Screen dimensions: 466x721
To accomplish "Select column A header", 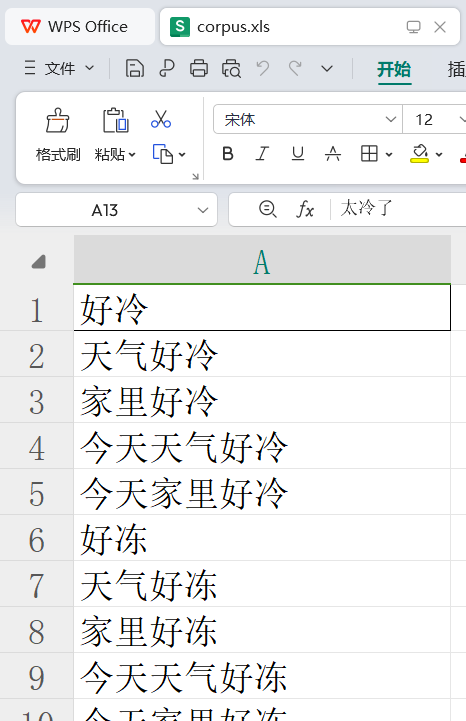I will [x=262, y=261].
